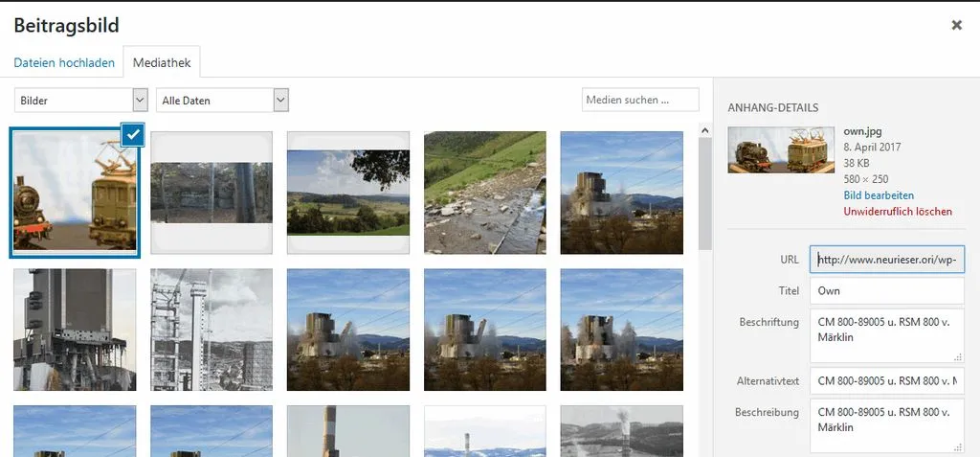Close the Beitragsbild dialog

coord(956,26)
